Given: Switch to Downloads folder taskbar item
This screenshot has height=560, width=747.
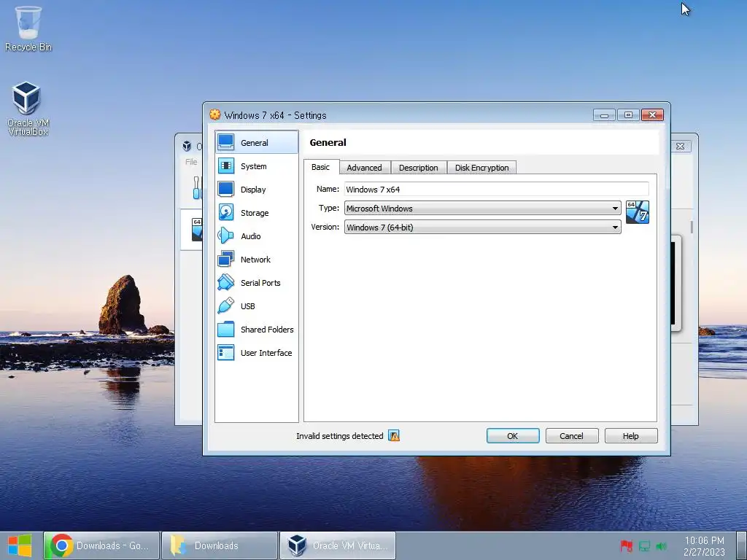Looking at the screenshot, I should 219,545.
